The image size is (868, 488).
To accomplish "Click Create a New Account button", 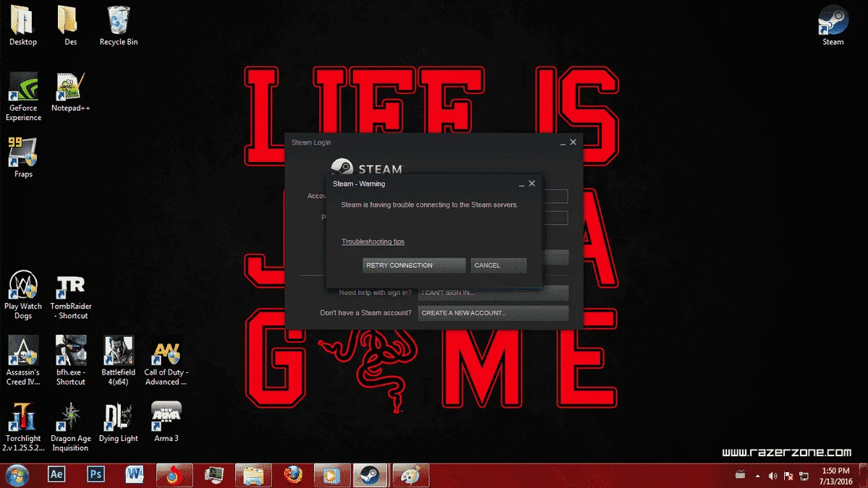I will pyautogui.click(x=493, y=313).
